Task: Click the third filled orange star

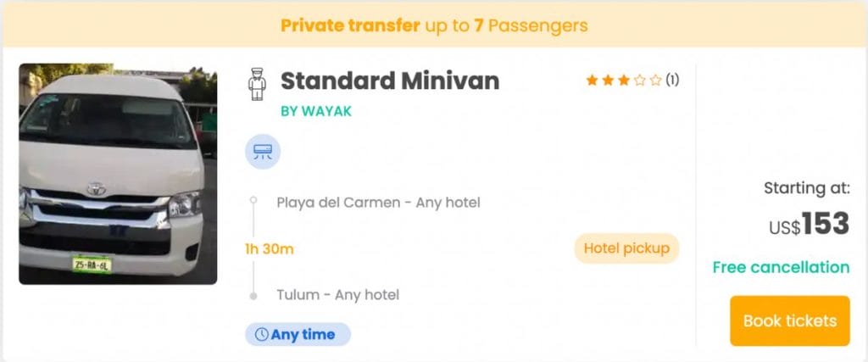Action: 623,81
